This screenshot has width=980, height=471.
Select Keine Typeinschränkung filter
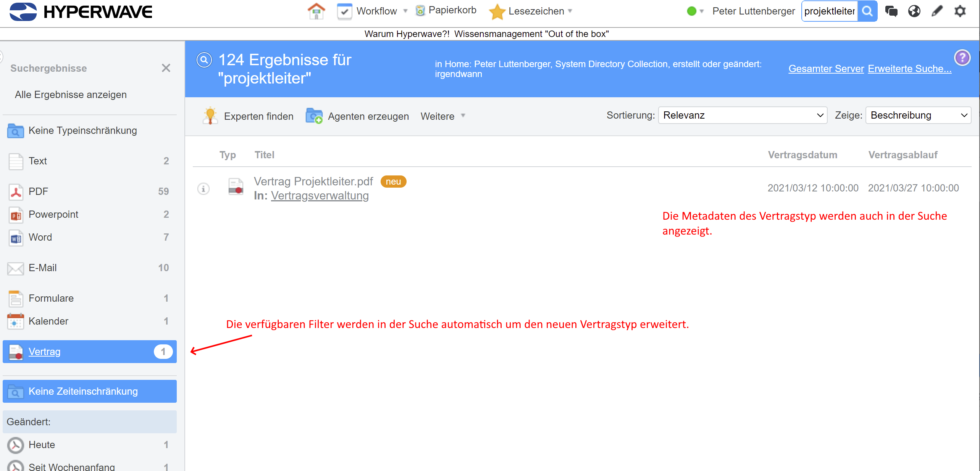tap(90, 130)
